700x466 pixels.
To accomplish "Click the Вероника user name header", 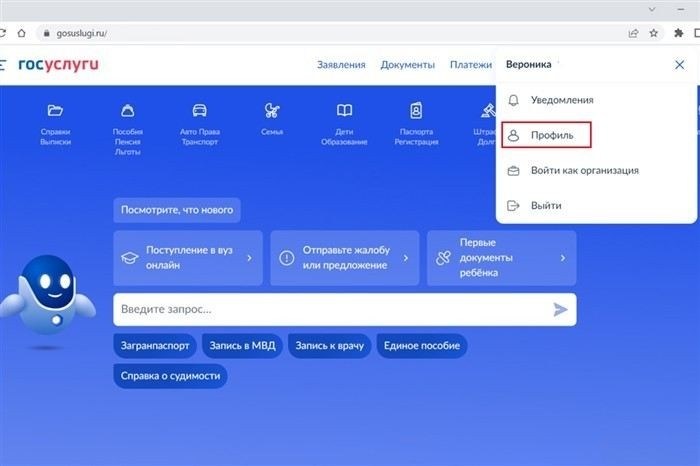I will click(529, 64).
